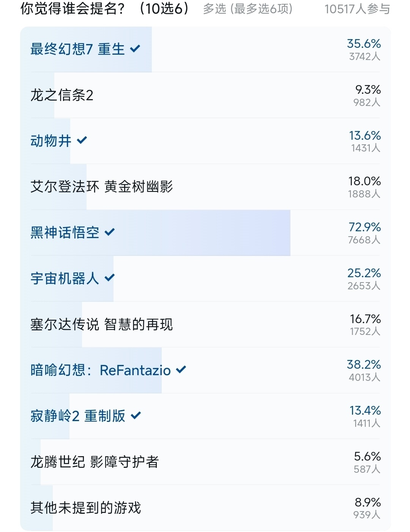Select 塞尔达传说 智慧的再现 option
410x532 pixels.
click(205, 324)
